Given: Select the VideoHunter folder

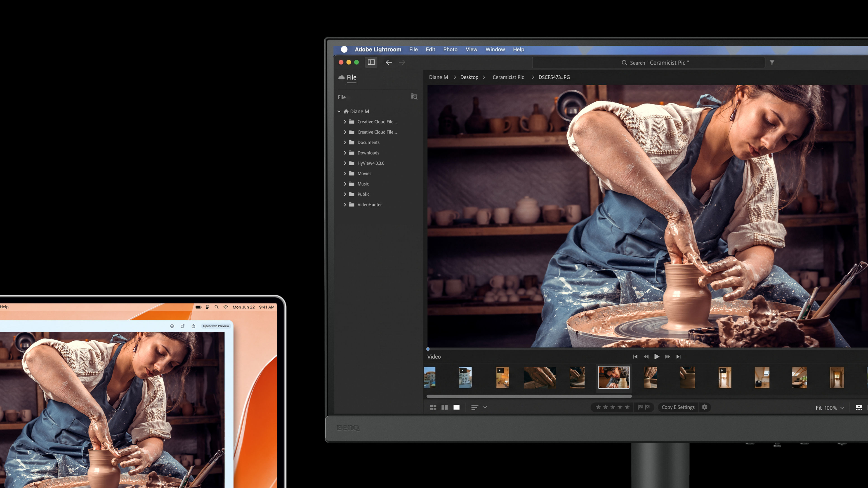Looking at the screenshot, I should (x=369, y=205).
